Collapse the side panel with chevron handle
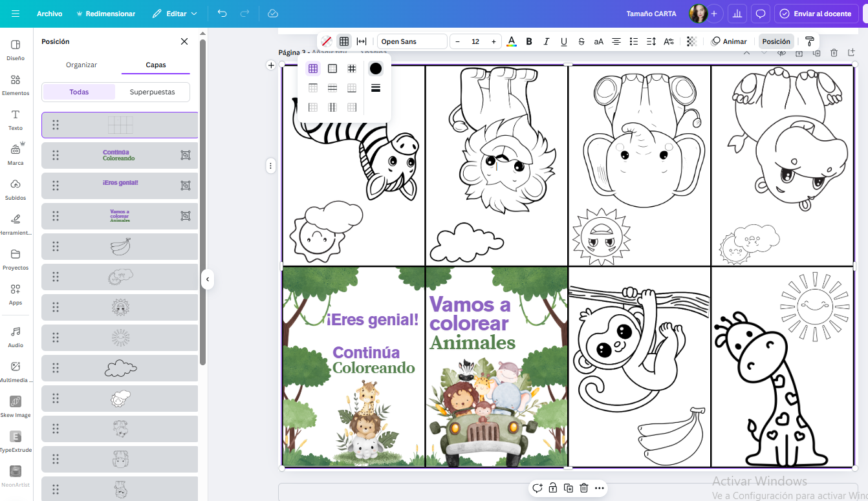This screenshot has height=501, width=868. [x=207, y=279]
